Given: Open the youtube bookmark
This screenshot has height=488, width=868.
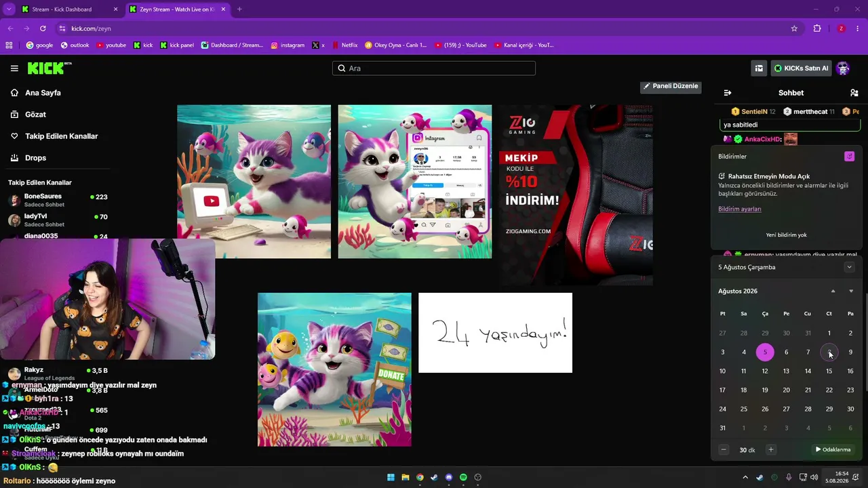Looking at the screenshot, I should (x=111, y=45).
